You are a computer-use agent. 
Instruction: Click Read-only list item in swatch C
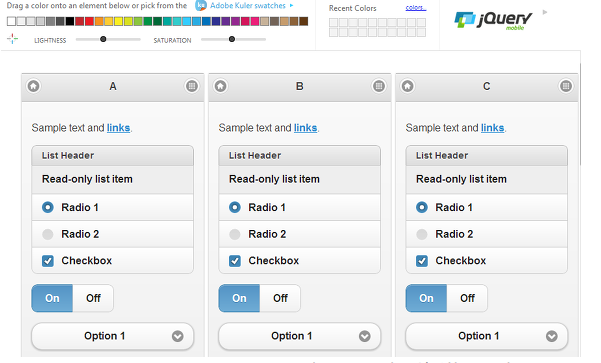click(x=486, y=179)
